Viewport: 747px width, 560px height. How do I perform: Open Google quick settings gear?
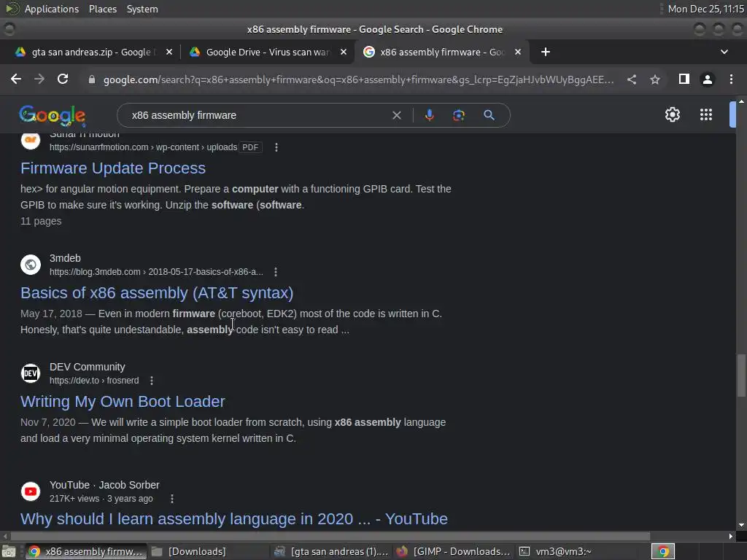(x=672, y=114)
